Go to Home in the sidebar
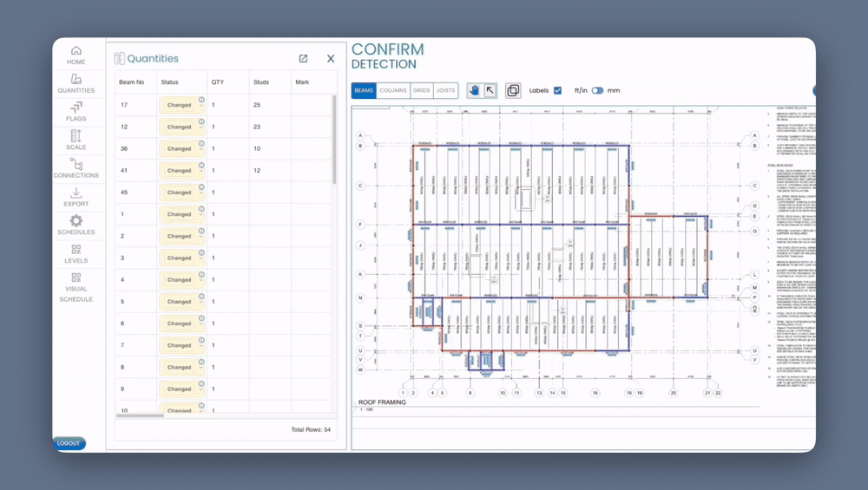The height and width of the screenshot is (490, 868). pyautogui.click(x=76, y=56)
